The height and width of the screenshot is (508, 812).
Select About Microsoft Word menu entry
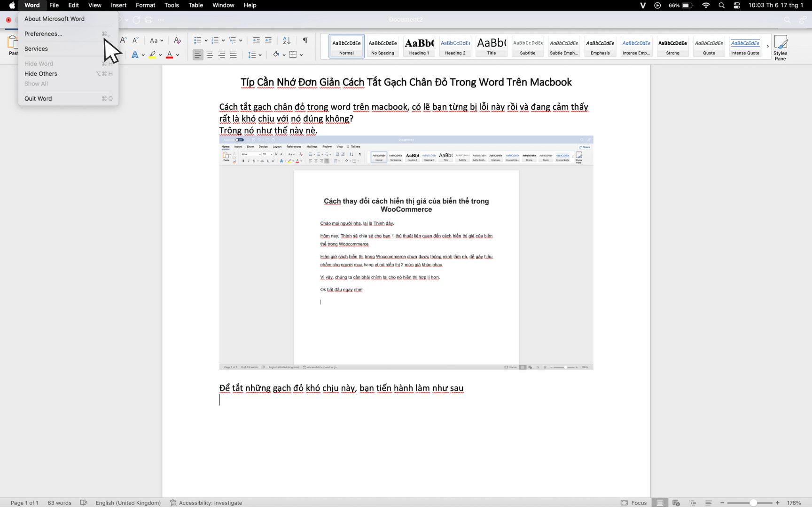(x=68, y=19)
